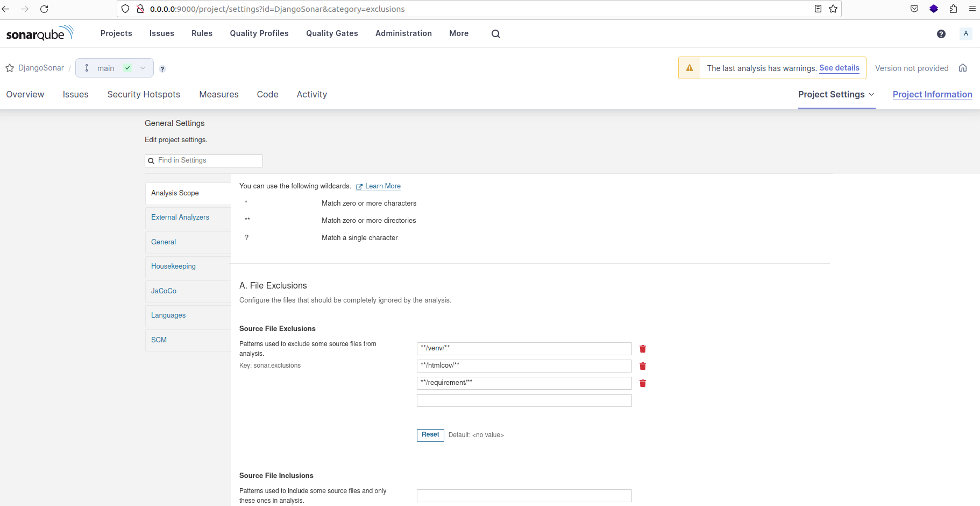Click the site security shield icon

[125, 9]
